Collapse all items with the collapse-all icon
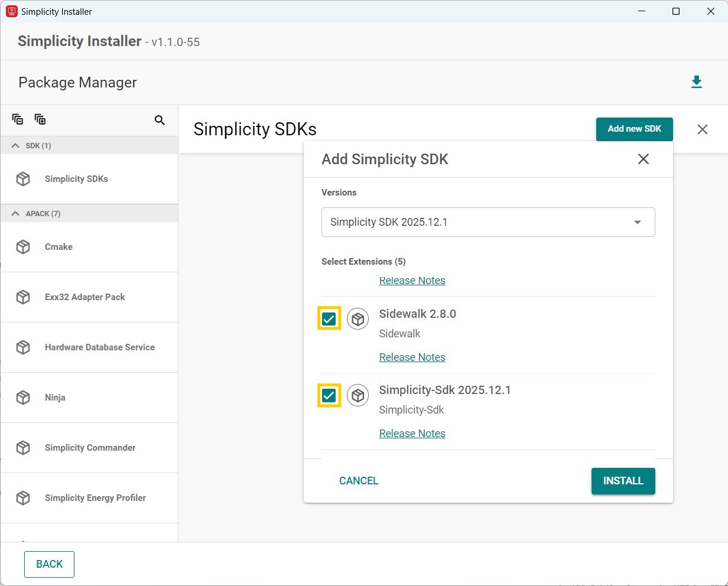This screenshot has width=728, height=586. [17, 119]
